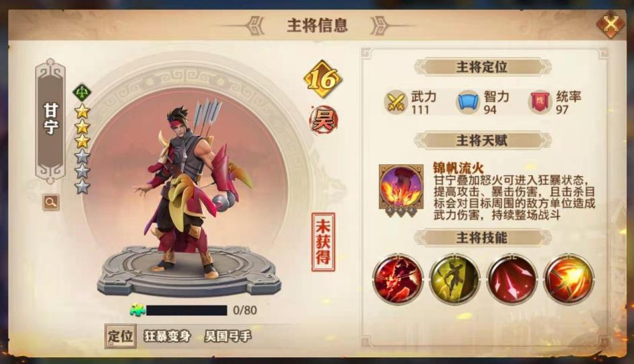The image size is (634, 364).
Task: Select the red spikes skill icon
Action: click(512, 279)
